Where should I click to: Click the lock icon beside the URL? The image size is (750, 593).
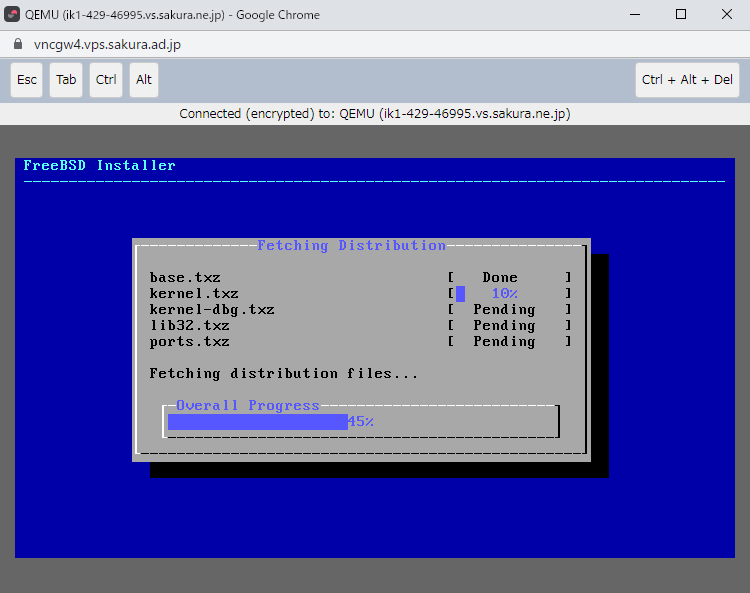[x=16, y=45]
